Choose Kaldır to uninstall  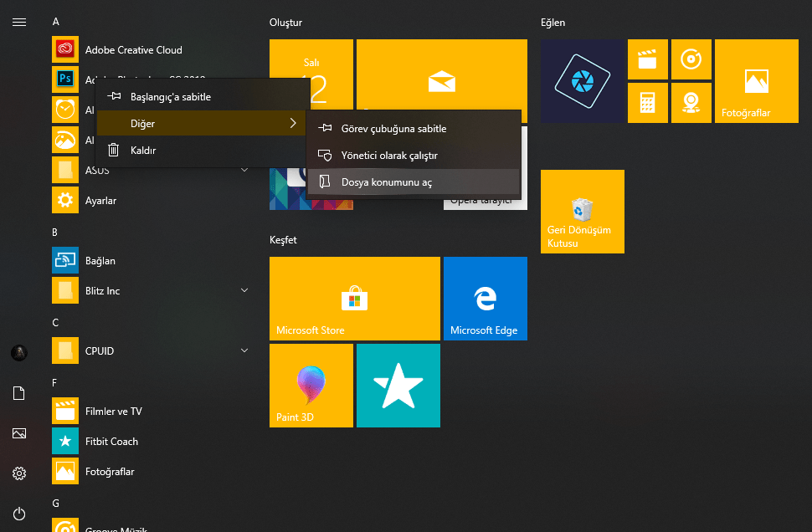pos(202,150)
